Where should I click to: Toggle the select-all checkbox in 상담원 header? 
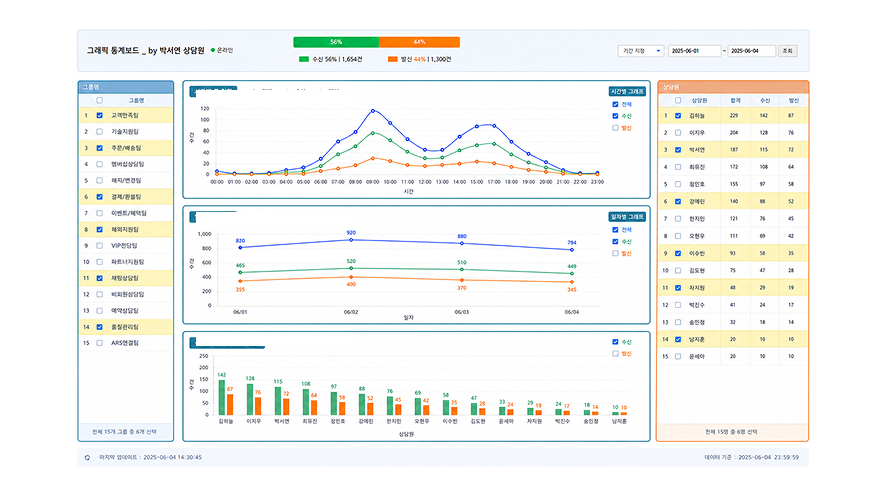click(678, 101)
